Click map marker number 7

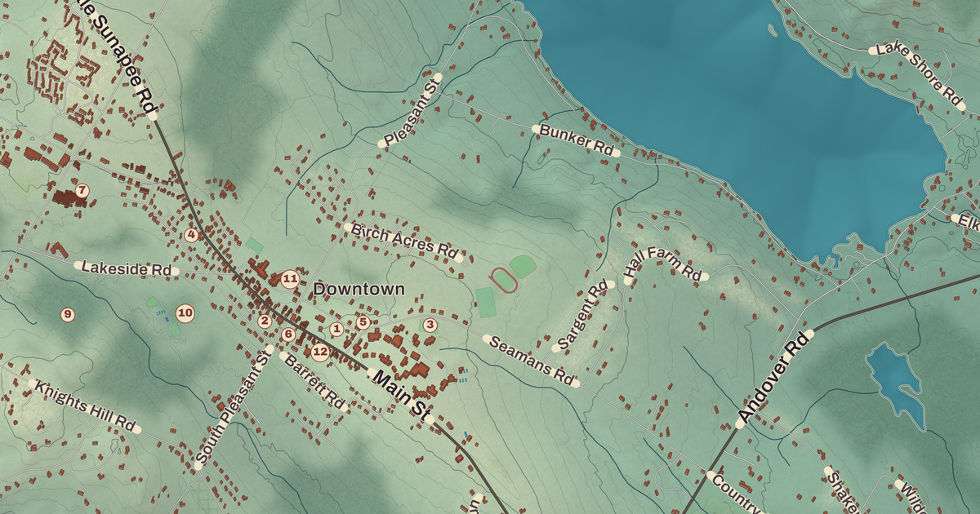(x=81, y=190)
